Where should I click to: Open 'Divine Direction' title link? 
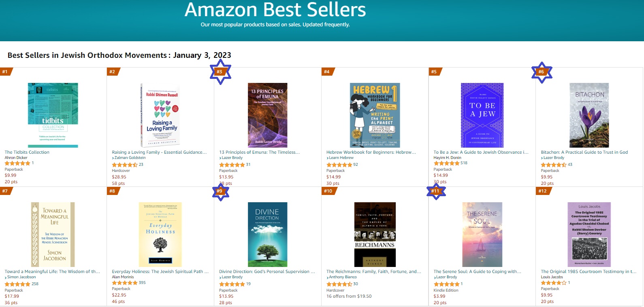267,271
